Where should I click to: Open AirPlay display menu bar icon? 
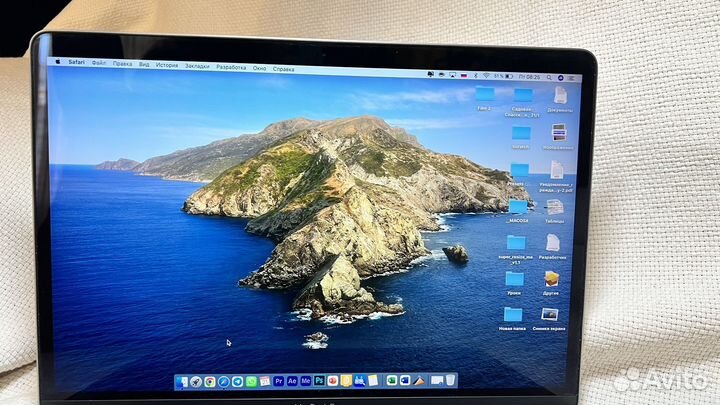click(453, 75)
